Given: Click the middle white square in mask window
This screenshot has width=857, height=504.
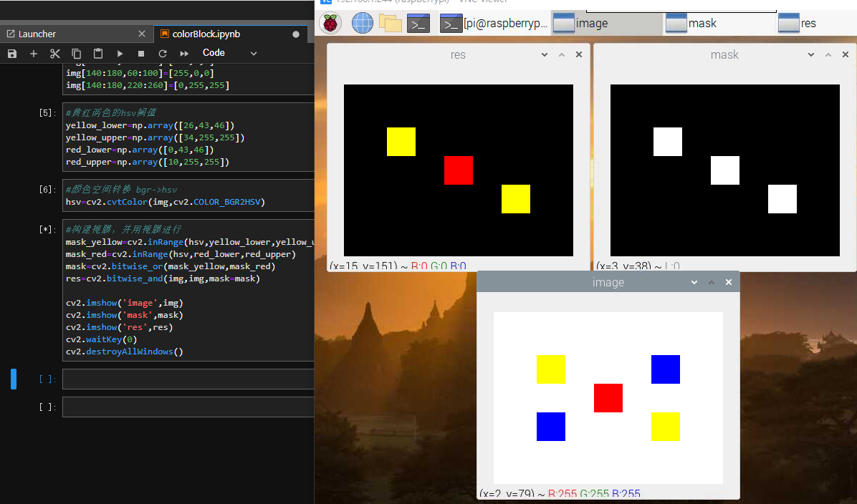Looking at the screenshot, I should click(x=725, y=170).
